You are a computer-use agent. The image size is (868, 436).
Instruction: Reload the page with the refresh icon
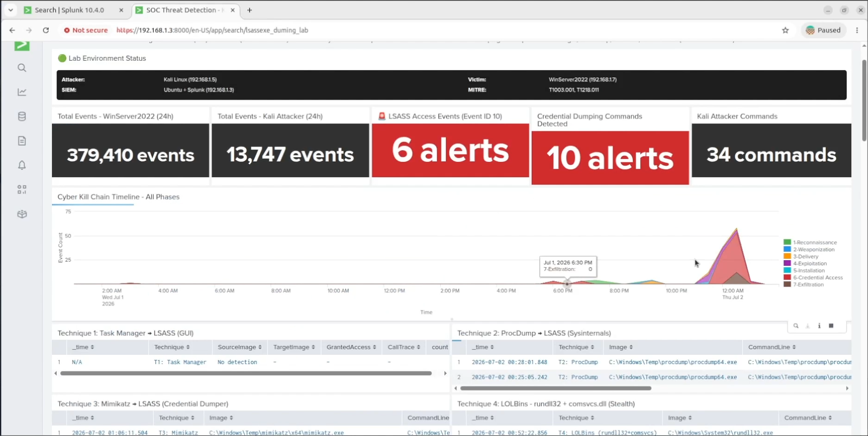46,30
